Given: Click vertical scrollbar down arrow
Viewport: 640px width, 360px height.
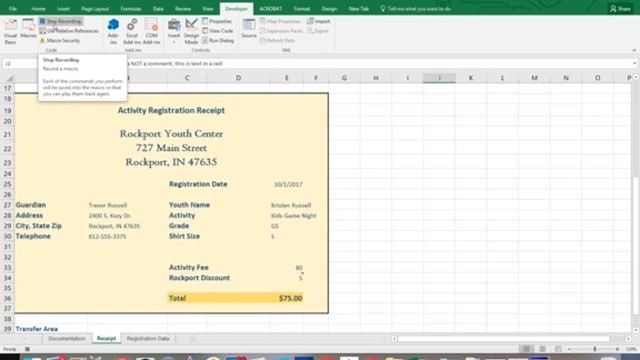Looking at the screenshot, I should click(636, 330).
